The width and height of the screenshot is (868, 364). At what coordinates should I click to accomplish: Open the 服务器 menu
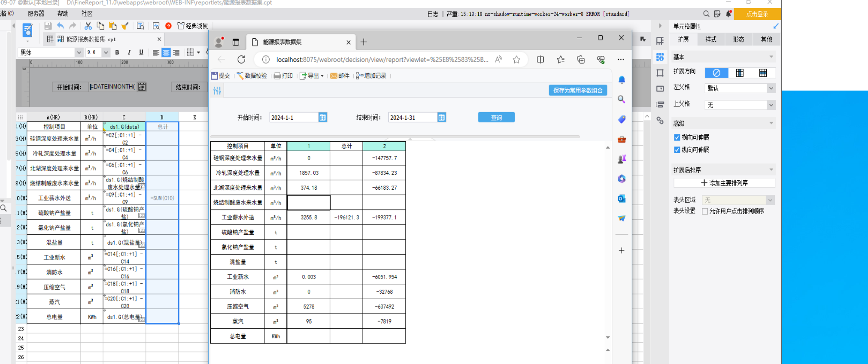36,14
